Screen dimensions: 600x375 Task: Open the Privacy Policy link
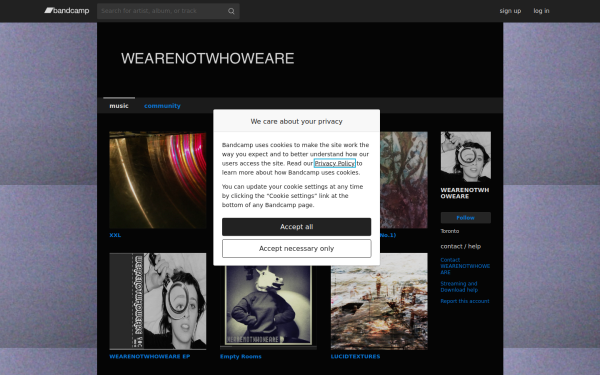334,163
